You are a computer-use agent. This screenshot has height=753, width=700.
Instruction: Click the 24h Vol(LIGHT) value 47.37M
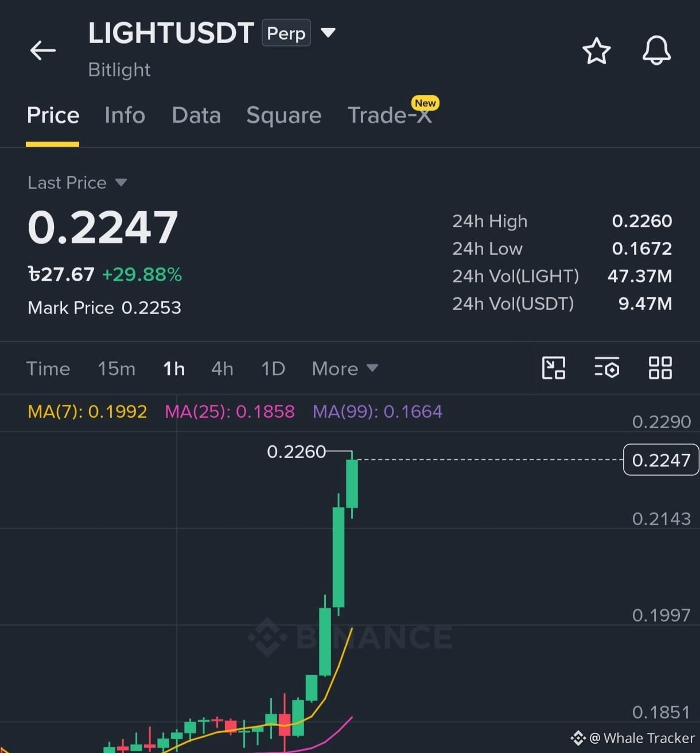[640, 276]
